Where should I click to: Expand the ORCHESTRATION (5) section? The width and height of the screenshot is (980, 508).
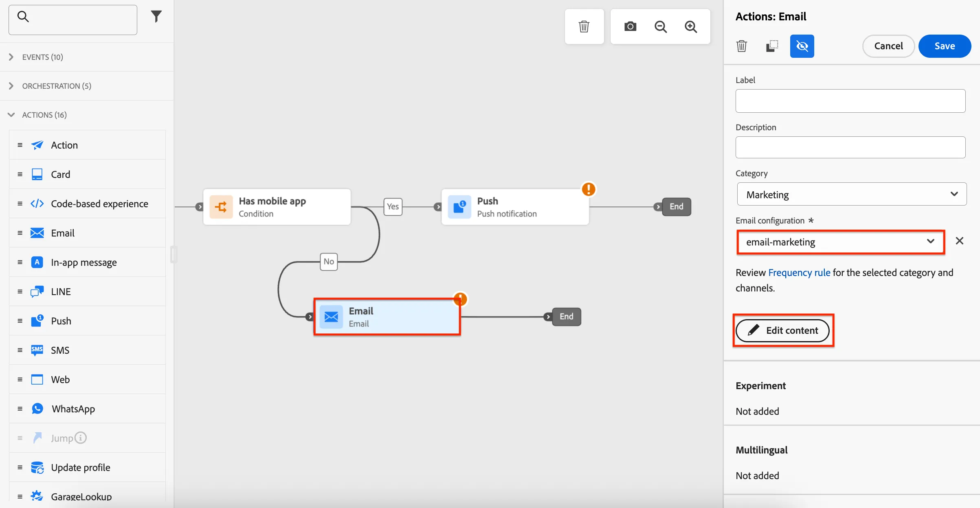(x=87, y=86)
